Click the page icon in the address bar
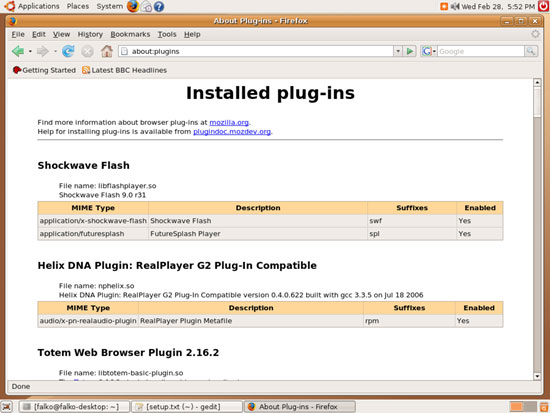This screenshot has height=413, width=550. [x=124, y=51]
